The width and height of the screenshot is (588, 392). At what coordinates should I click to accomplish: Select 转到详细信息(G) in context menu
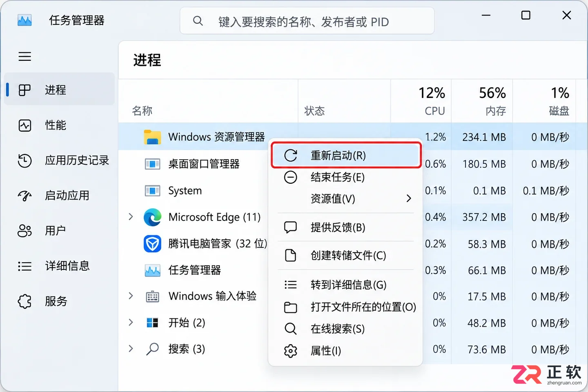point(345,285)
